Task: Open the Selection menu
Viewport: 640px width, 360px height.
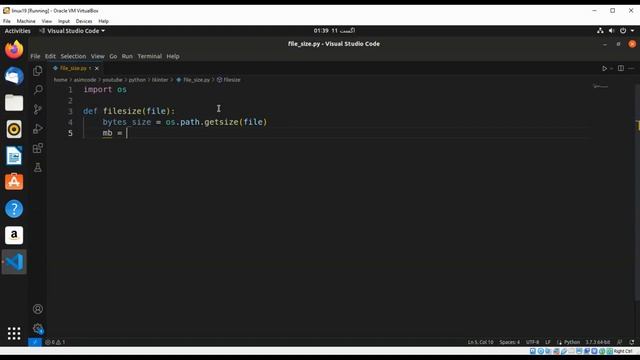Action: tap(73, 56)
